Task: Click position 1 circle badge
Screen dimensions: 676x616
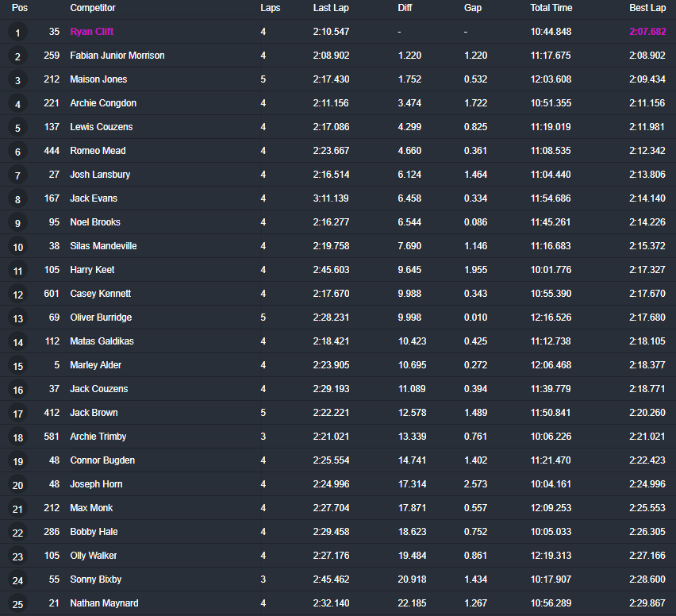Action: pyautogui.click(x=17, y=33)
